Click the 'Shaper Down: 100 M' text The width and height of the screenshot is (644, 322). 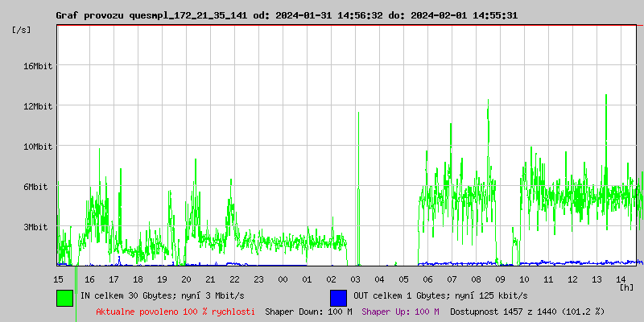(308, 312)
